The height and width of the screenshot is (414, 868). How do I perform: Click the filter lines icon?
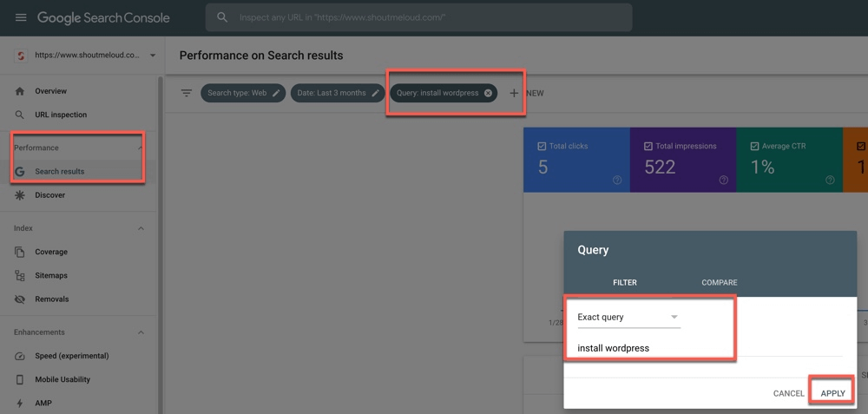(x=187, y=93)
